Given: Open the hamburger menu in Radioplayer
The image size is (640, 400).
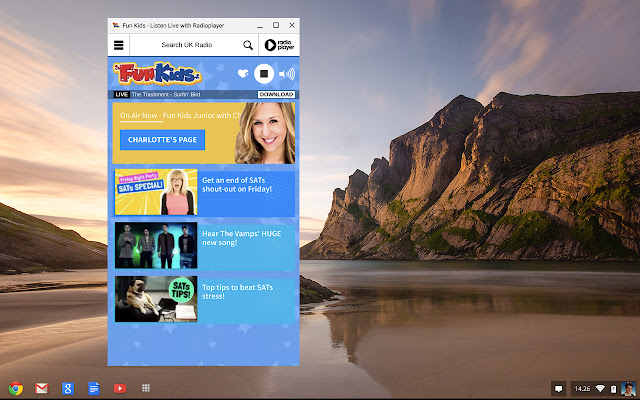Looking at the screenshot, I should tap(118, 45).
